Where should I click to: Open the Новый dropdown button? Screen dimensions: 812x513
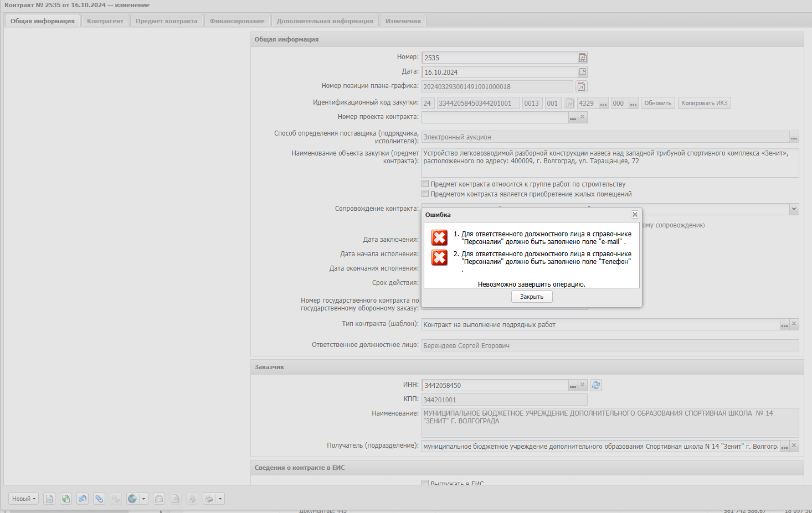point(24,499)
